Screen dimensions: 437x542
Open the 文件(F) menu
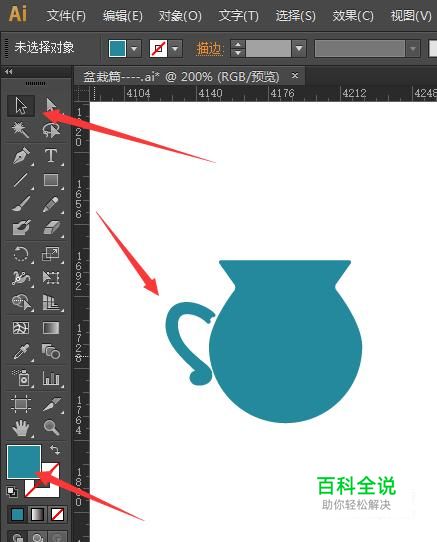coord(66,16)
